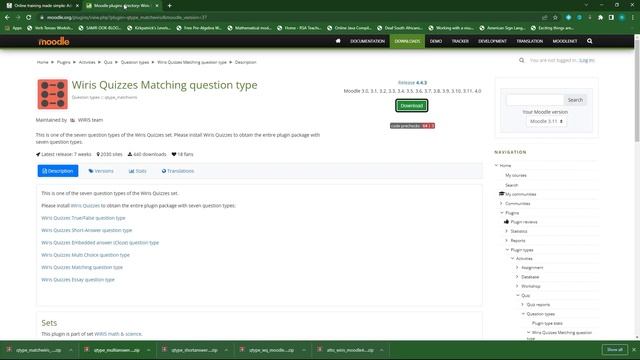Viewport: 640px width, 360px height.
Task: Expand Database in navigation tree
Action: tap(517, 277)
